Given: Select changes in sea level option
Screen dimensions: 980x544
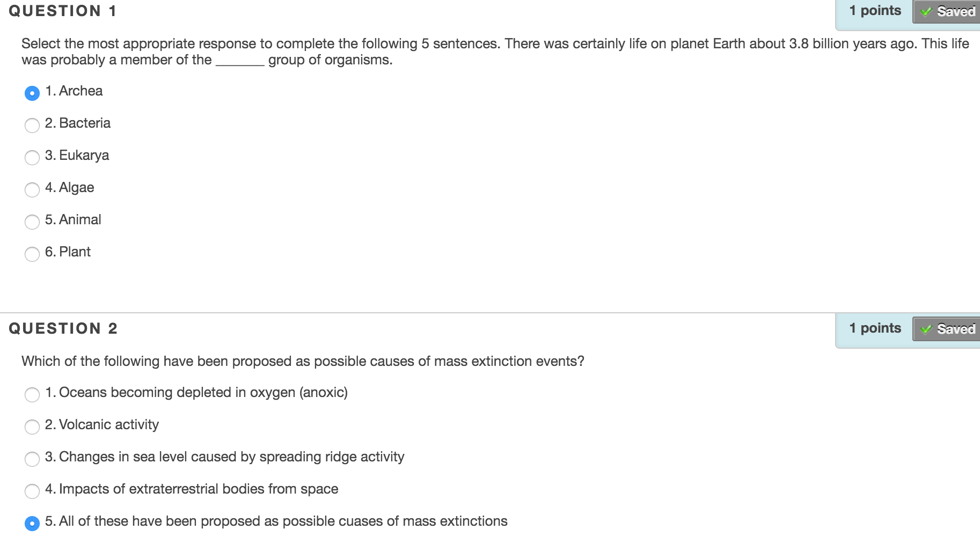Looking at the screenshot, I should coord(32,459).
